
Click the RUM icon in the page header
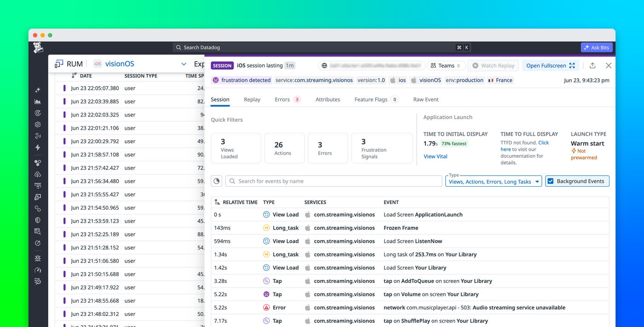click(x=59, y=64)
